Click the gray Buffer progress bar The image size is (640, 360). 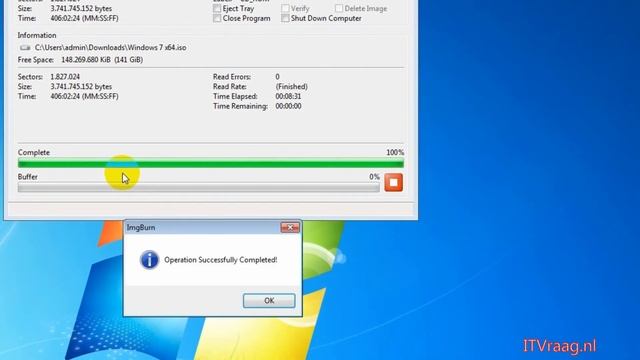199,188
